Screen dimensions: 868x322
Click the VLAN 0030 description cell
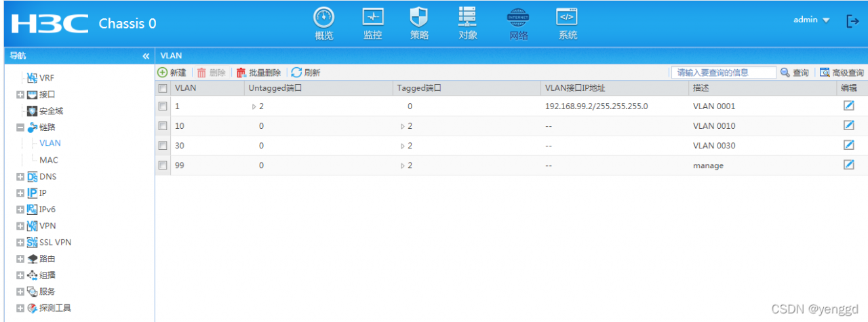[x=714, y=146]
